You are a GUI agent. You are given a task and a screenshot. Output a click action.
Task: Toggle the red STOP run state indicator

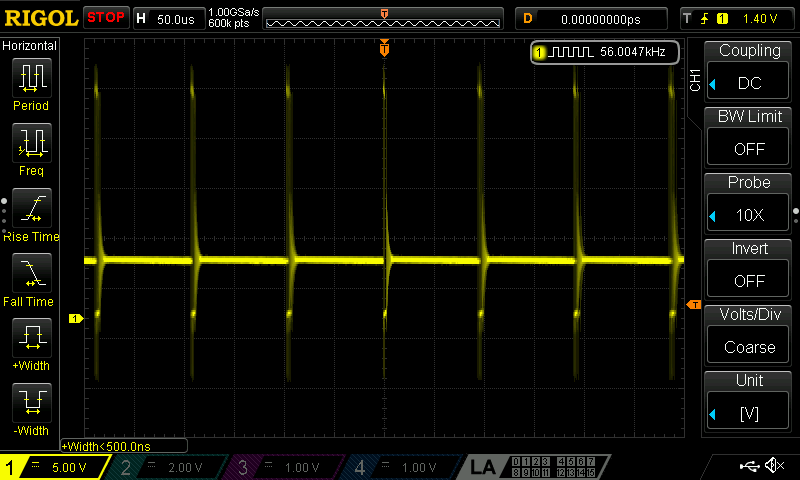105,18
